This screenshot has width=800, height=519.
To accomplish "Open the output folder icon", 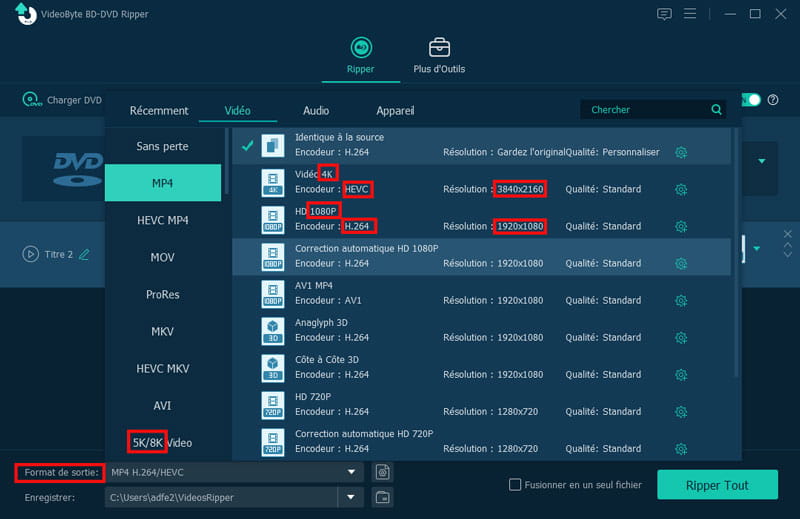I will tap(383, 497).
